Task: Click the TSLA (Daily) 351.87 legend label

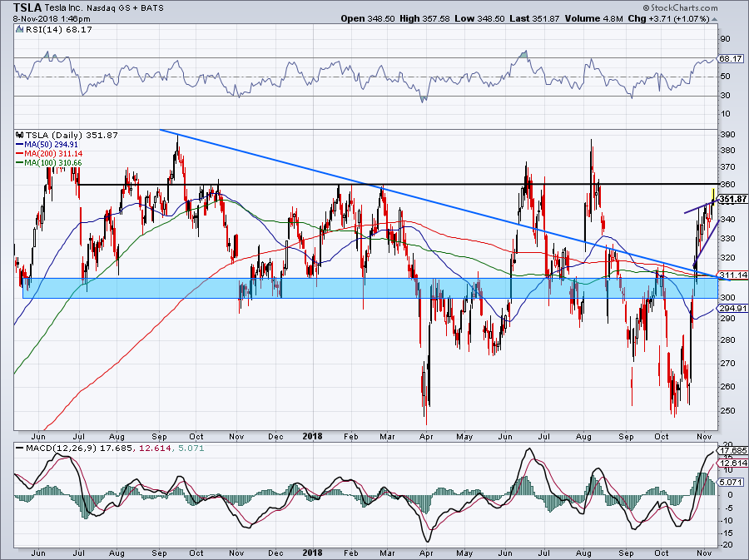Action: [72, 135]
